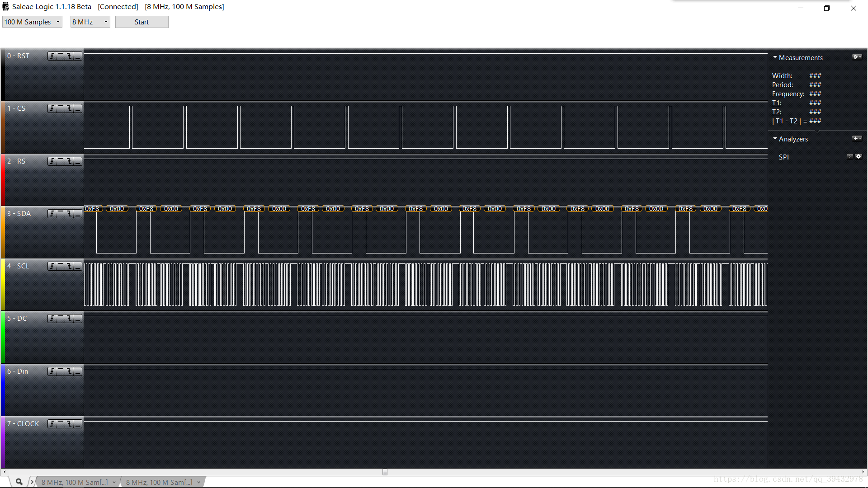Set falling edge trigger on DC channel
The width and height of the screenshot is (868, 488).
[69, 319]
